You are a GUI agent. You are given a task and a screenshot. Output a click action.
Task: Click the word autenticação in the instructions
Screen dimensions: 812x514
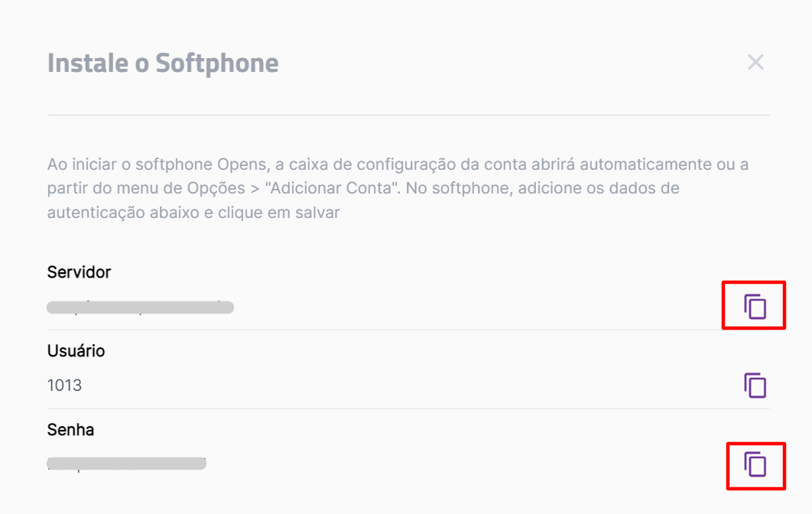96,213
